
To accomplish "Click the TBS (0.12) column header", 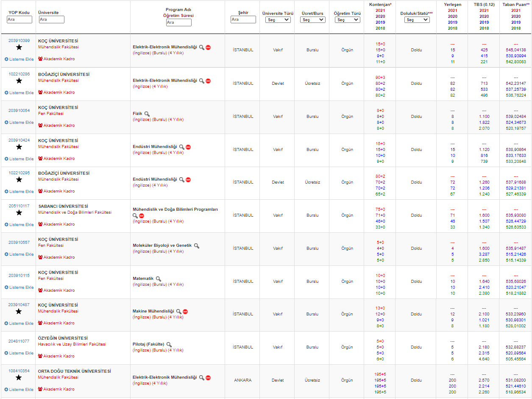I will (x=484, y=4).
